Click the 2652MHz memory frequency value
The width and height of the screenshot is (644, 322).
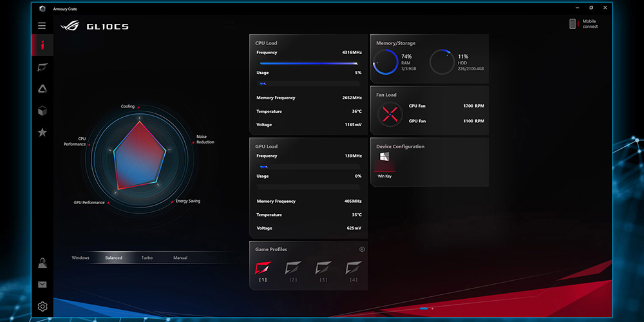click(352, 98)
